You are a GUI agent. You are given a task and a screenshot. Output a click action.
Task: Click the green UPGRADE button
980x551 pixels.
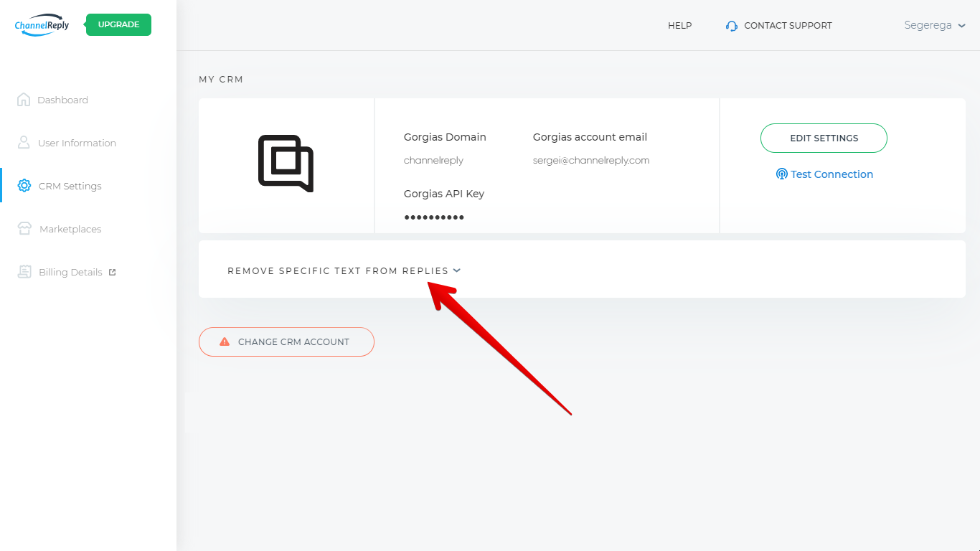click(x=118, y=24)
